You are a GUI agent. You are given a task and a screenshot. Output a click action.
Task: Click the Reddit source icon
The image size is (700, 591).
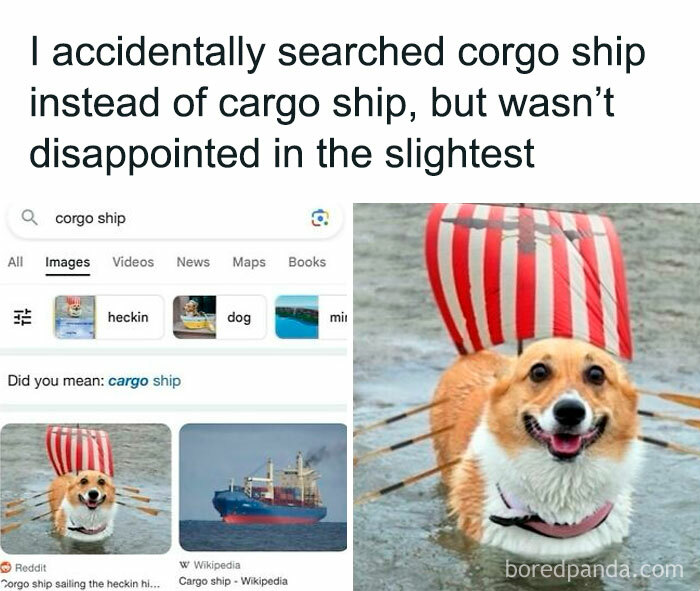pos(6,567)
